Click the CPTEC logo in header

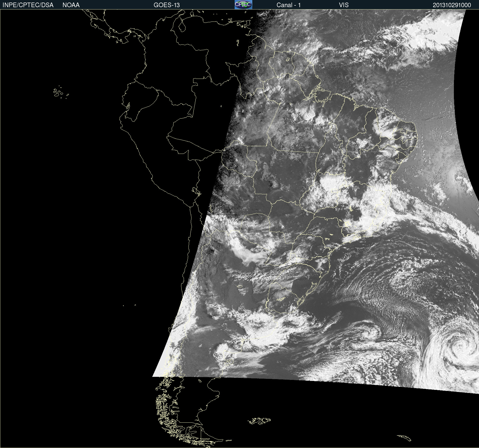pos(243,5)
